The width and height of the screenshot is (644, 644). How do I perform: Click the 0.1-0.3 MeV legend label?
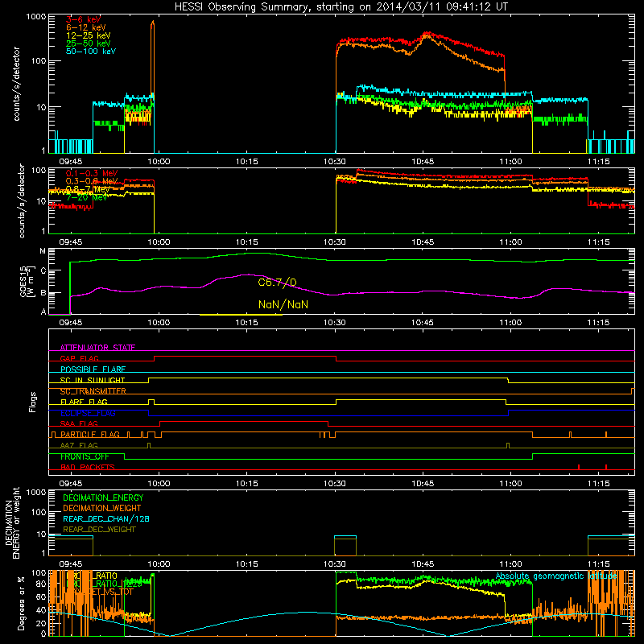point(92,173)
